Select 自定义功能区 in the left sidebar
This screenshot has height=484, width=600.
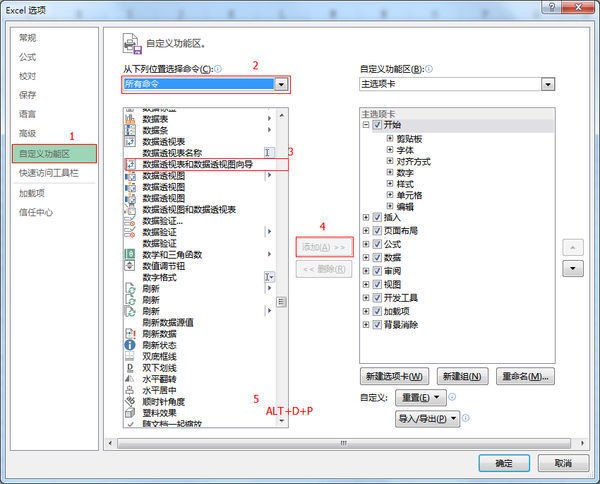pyautogui.click(x=54, y=154)
